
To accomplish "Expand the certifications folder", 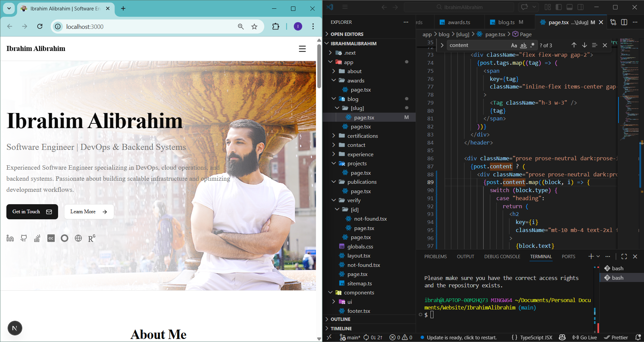I will (x=362, y=136).
